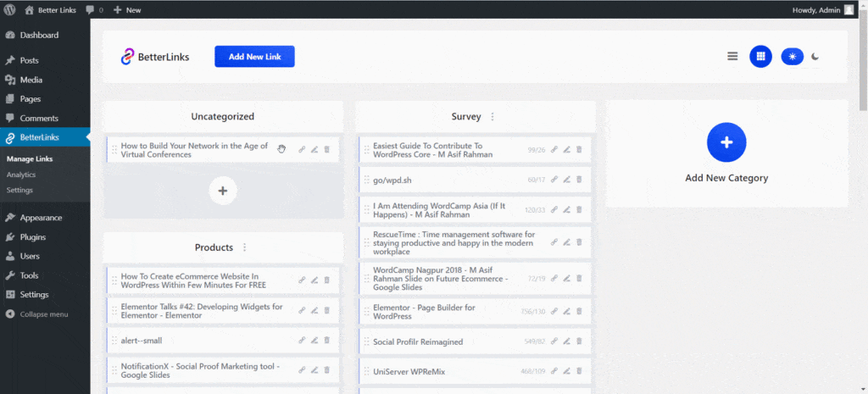
Task: Edit the How to Build Your Network link
Action: pyautogui.click(x=314, y=149)
